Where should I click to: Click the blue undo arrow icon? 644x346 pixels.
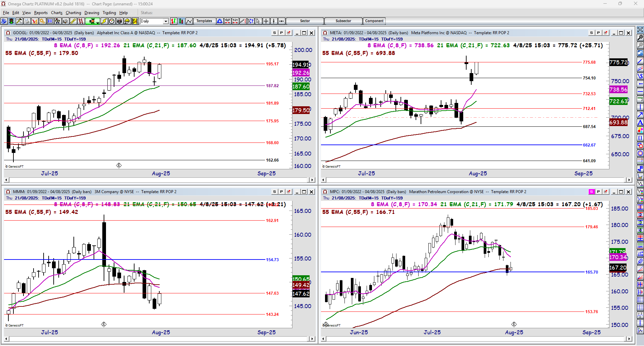point(640,53)
